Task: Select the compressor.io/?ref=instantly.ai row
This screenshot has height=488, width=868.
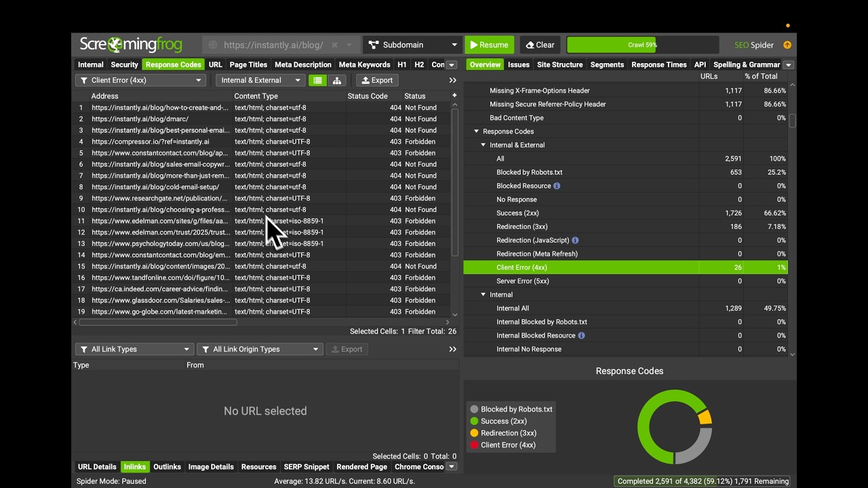Action: (262, 142)
